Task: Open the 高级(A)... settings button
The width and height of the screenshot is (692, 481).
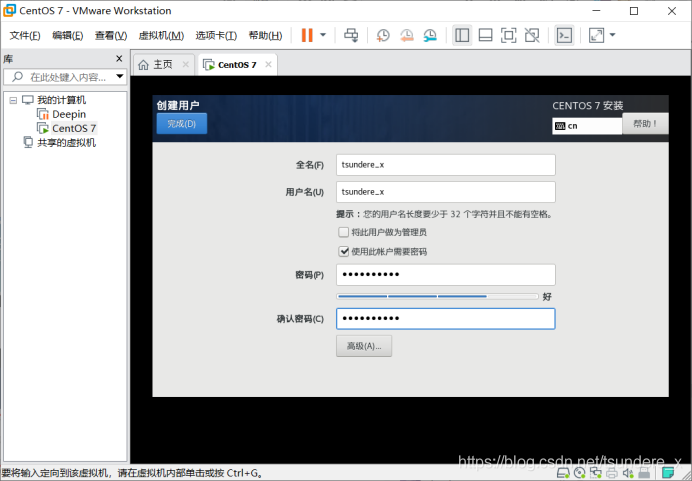Action: [364, 346]
